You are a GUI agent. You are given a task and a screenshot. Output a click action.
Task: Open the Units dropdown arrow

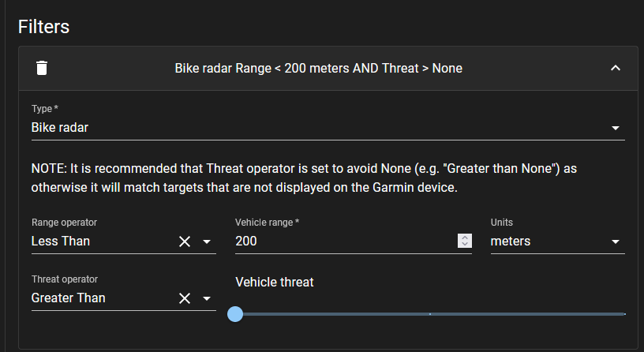(x=616, y=242)
